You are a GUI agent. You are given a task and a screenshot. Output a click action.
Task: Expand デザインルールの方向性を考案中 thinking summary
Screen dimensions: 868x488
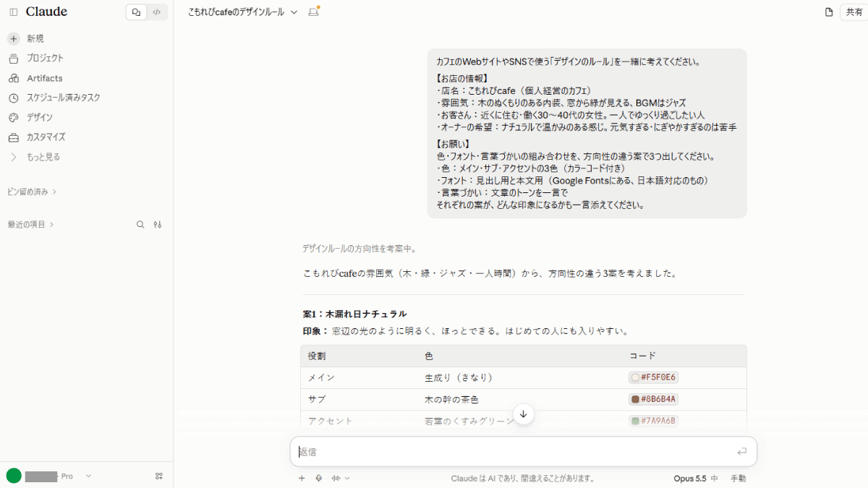point(359,249)
